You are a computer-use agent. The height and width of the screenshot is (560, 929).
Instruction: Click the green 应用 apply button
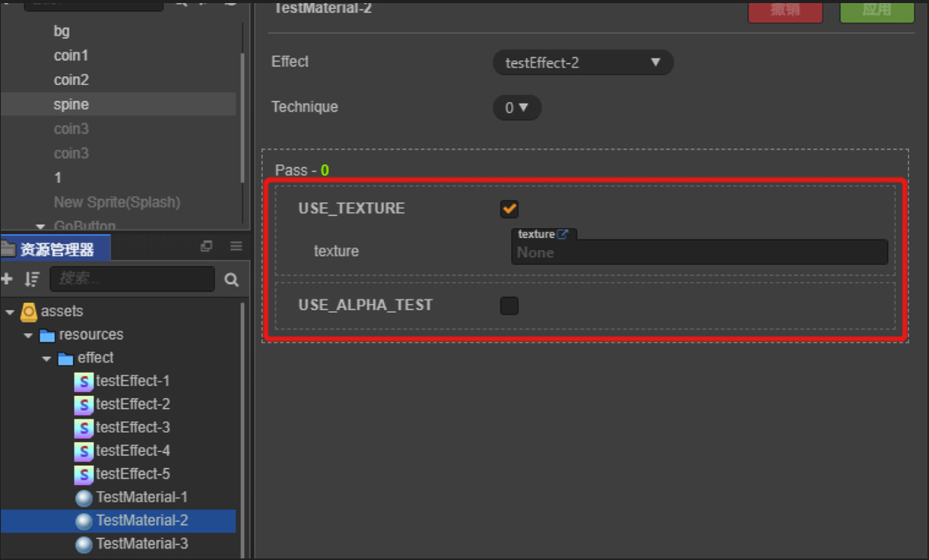pyautogui.click(x=877, y=11)
